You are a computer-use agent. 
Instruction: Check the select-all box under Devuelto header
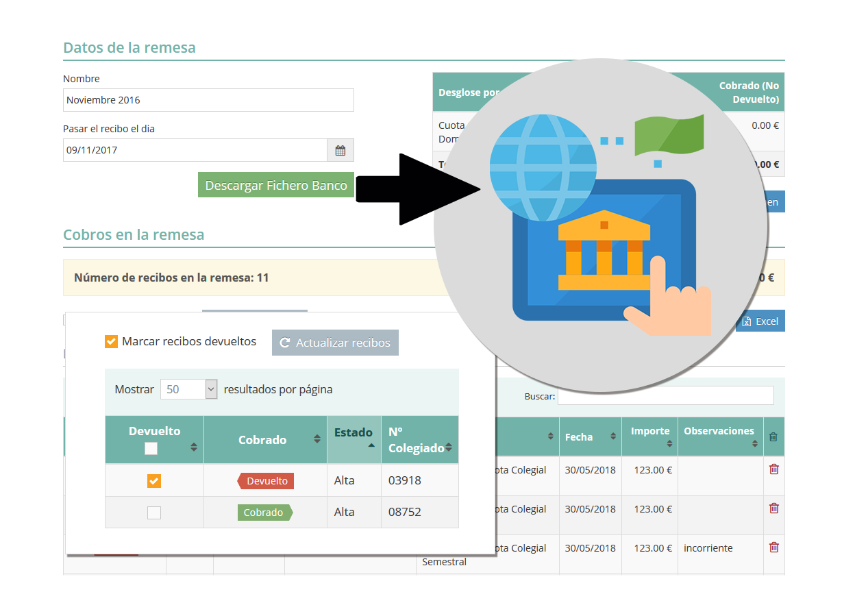click(151, 448)
